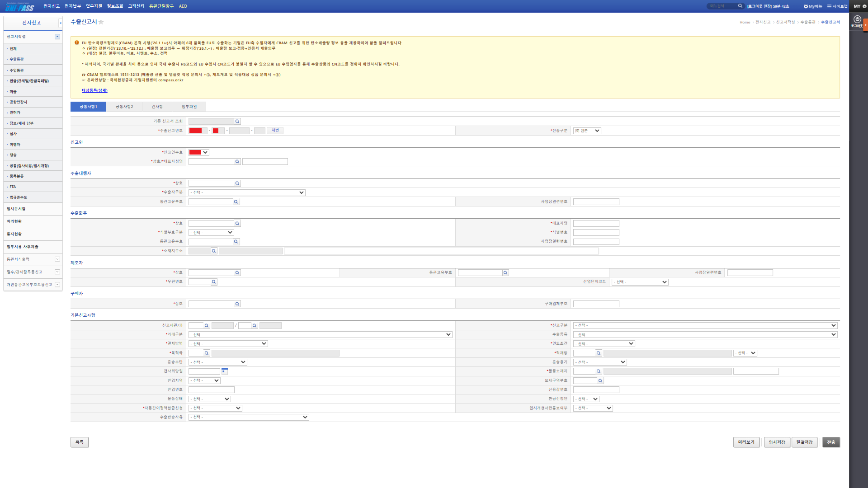Click search icon for 적재항 field
The width and height of the screenshot is (868, 488).
598,353
